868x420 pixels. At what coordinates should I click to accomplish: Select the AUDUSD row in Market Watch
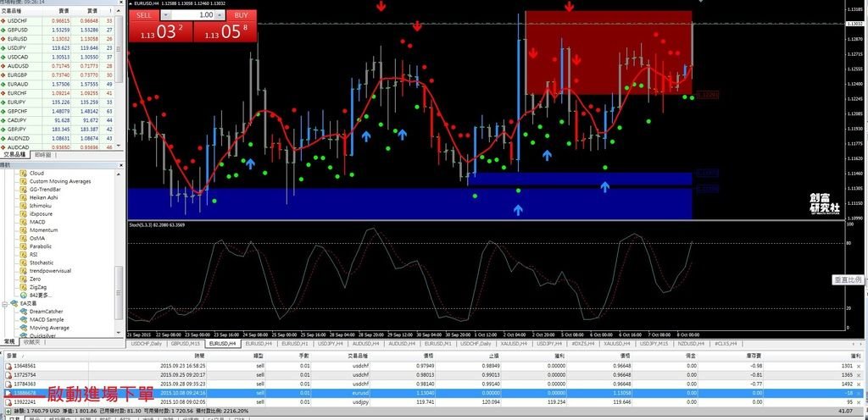point(58,66)
